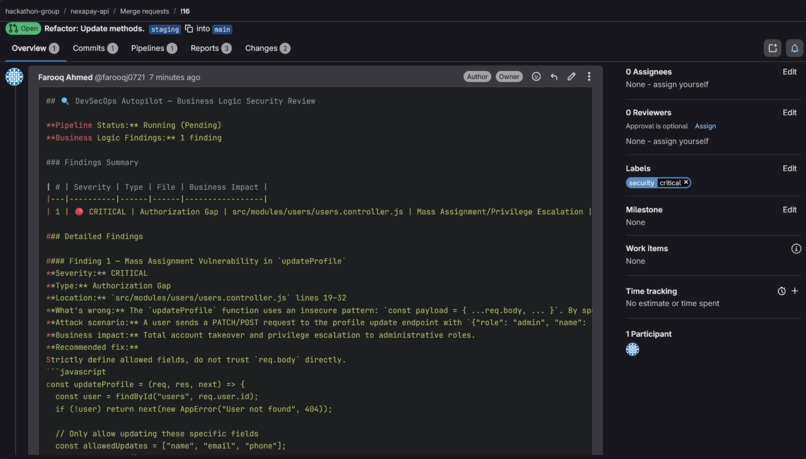Click 'No estimate or time spent' text

point(672,304)
